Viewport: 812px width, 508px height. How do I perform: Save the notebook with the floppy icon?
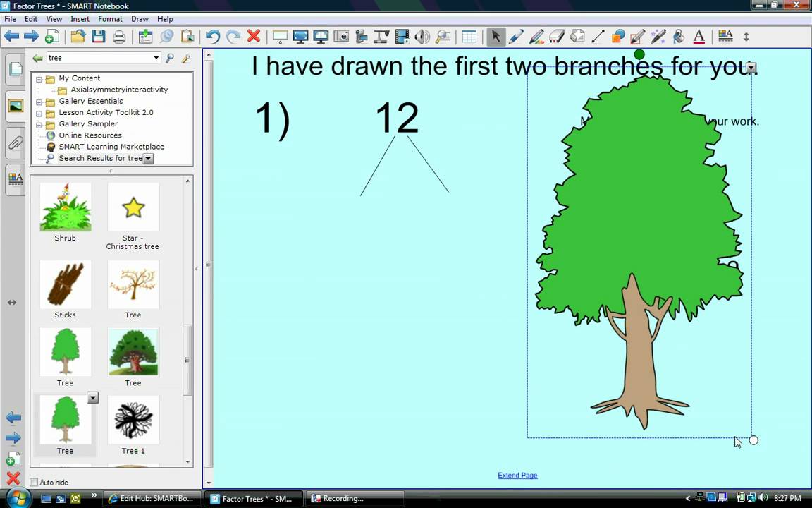[x=98, y=36]
